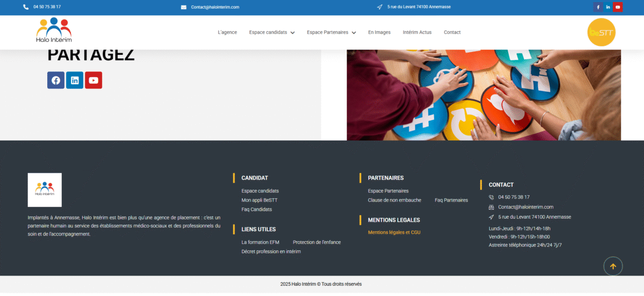The width and height of the screenshot is (644, 296).
Task: Open Clause de non embauche link
Action: pyautogui.click(x=394, y=200)
